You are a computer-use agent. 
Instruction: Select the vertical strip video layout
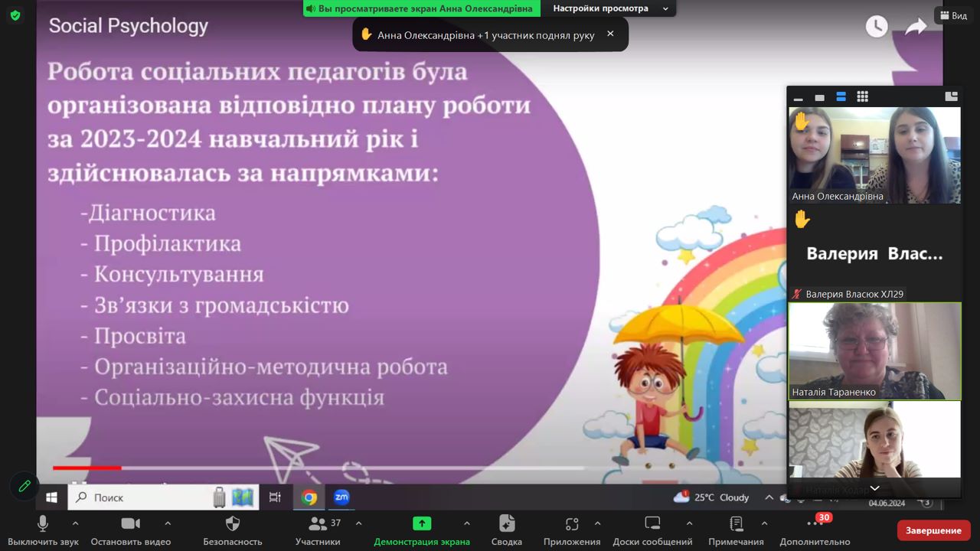coord(841,97)
